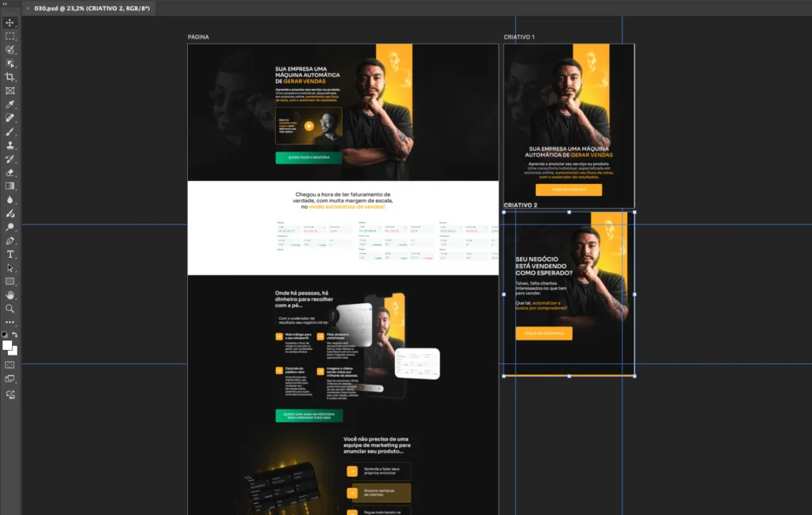Activate the Horizontal Type tool
Viewport: 812px width, 515px height.
pyautogui.click(x=10, y=254)
